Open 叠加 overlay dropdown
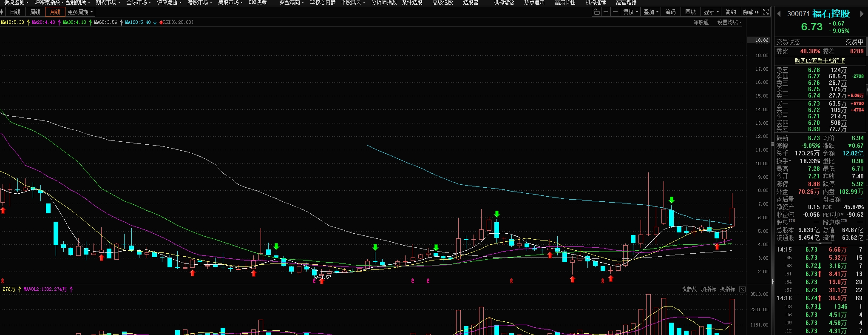868x335 pixels. coord(651,12)
